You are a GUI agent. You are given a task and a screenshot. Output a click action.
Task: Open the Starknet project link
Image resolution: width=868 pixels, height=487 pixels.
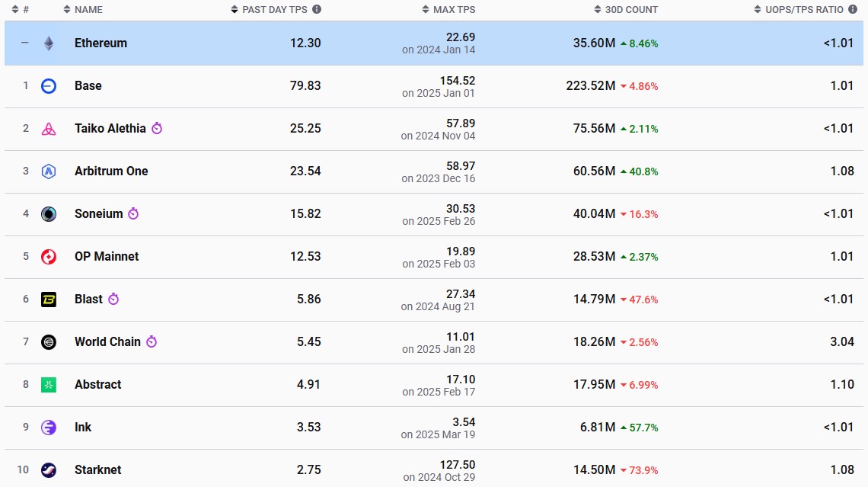[98, 469]
